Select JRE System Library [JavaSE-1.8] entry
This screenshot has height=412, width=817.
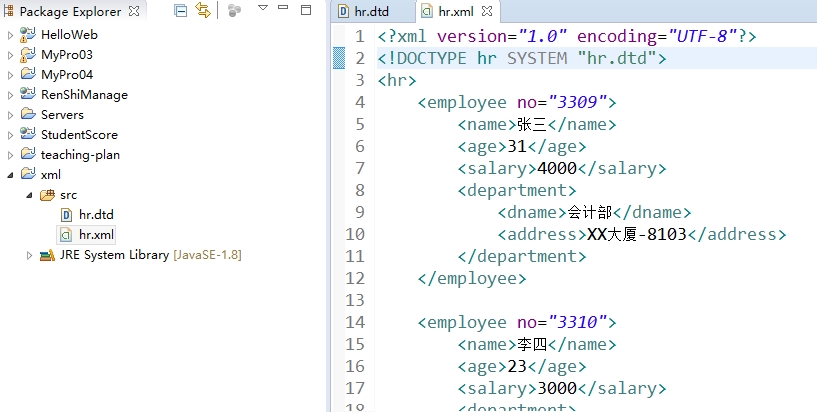click(x=151, y=255)
